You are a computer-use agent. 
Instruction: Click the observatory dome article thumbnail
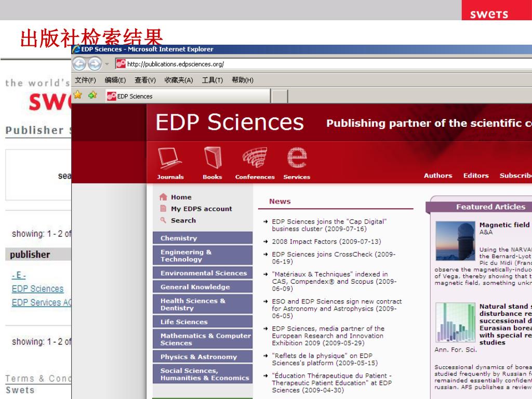[455, 241]
